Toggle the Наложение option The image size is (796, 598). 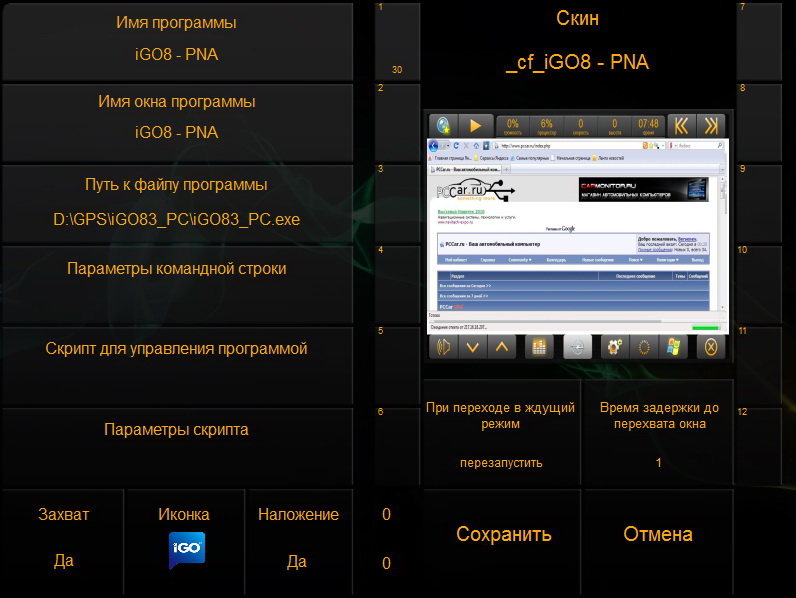coord(297,538)
